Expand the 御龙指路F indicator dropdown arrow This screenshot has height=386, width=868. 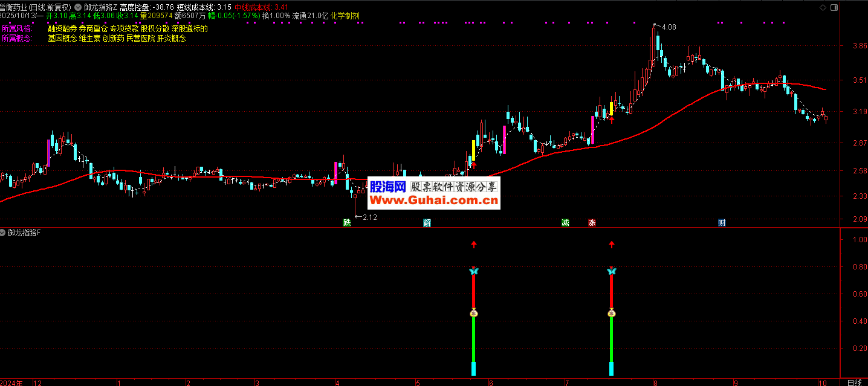[x=4, y=233]
